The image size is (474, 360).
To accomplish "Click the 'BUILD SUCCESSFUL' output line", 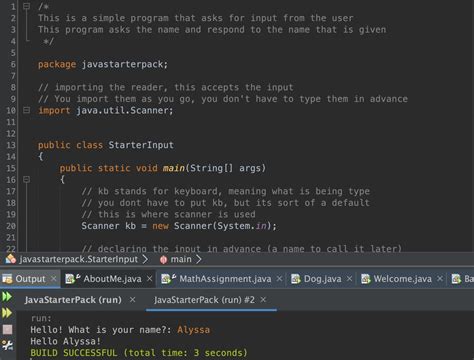I will click(139, 353).
